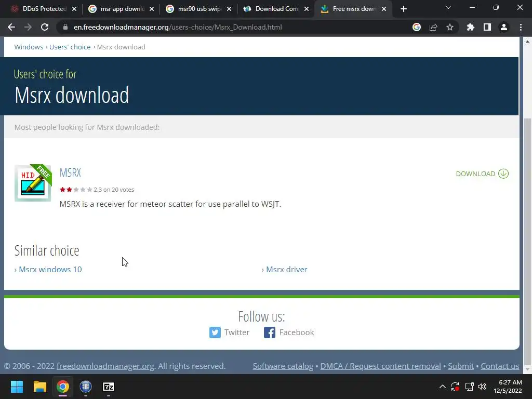Open the tab search chevron
The image size is (532, 399).
point(448,7)
